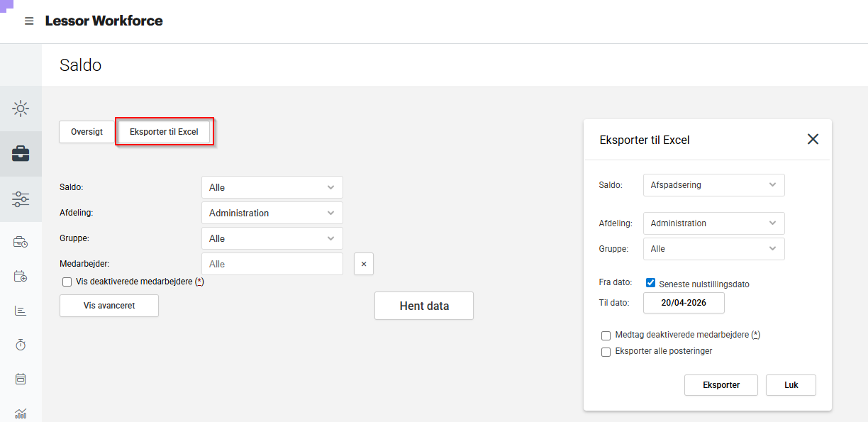Click the stopwatch sidebar icon
The height and width of the screenshot is (422, 868).
click(x=21, y=345)
